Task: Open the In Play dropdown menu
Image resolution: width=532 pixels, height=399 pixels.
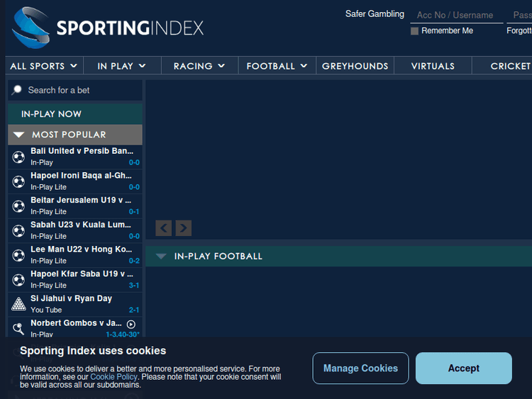Action: [122, 66]
